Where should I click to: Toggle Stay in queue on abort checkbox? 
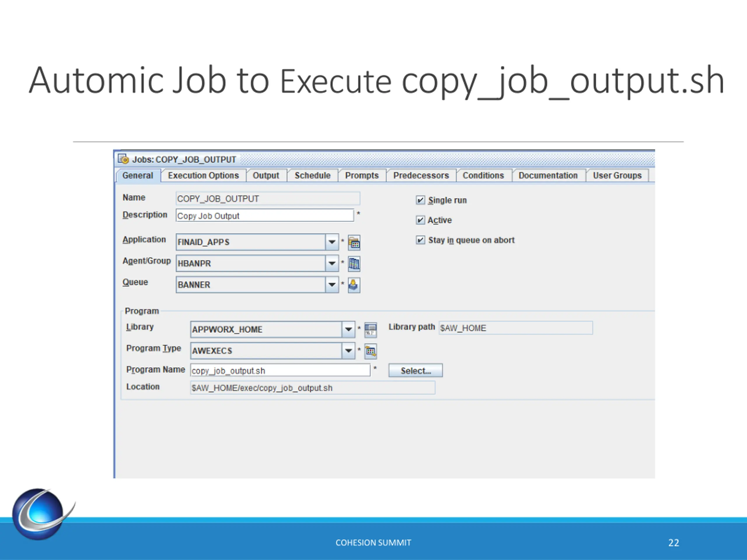[420, 240]
